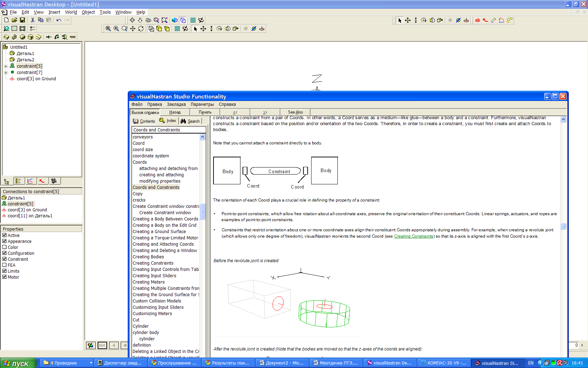Switch to the Contents tab in help
Viewport: 588px width, 368px height.
coord(144,121)
